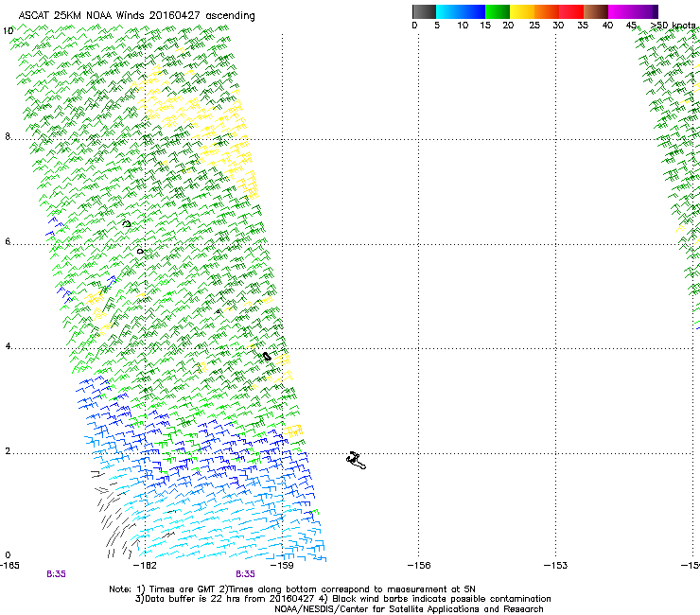Click longitude axis label "-162"
The width and height of the screenshot is (700, 615).
[x=146, y=566]
